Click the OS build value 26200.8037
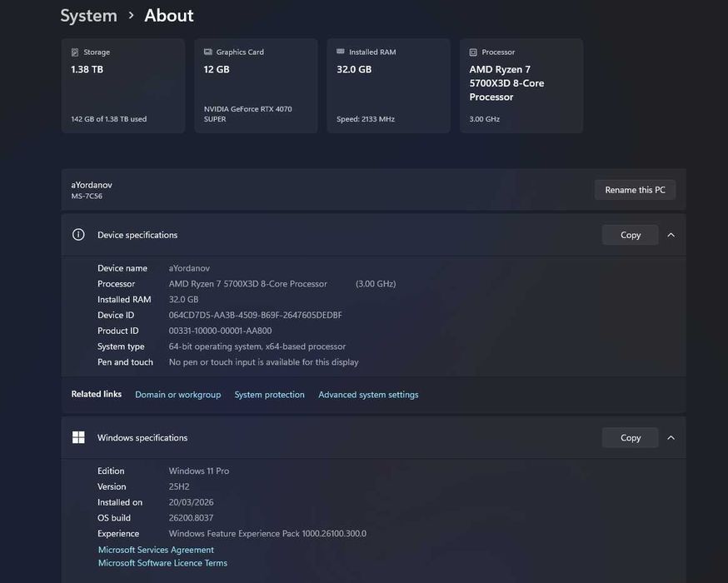Viewport: 728px width, 583px height. click(x=191, y=518)
